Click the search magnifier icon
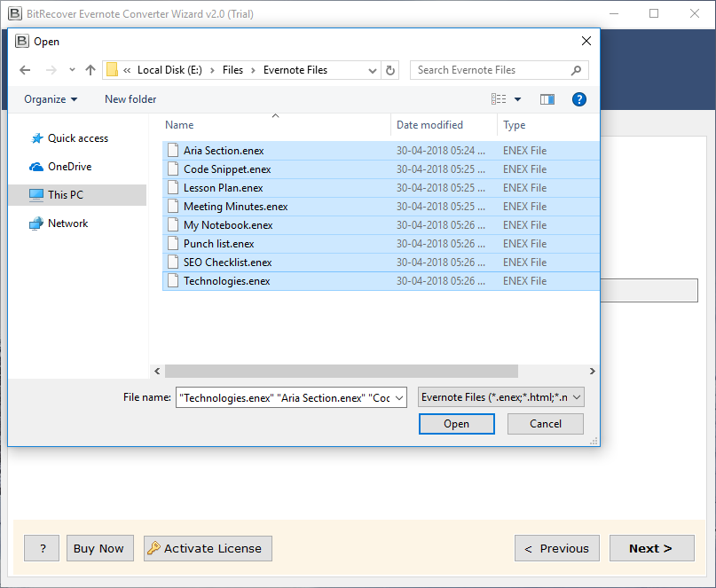Screen dimensions: 716x588 [577, 70]
